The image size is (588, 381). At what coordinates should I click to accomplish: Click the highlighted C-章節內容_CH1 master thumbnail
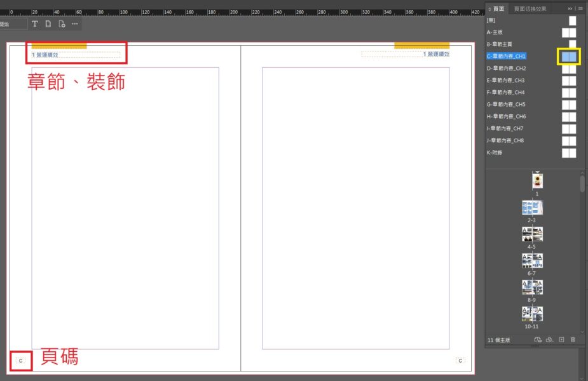pyautogui.click(x=569, y=57)
